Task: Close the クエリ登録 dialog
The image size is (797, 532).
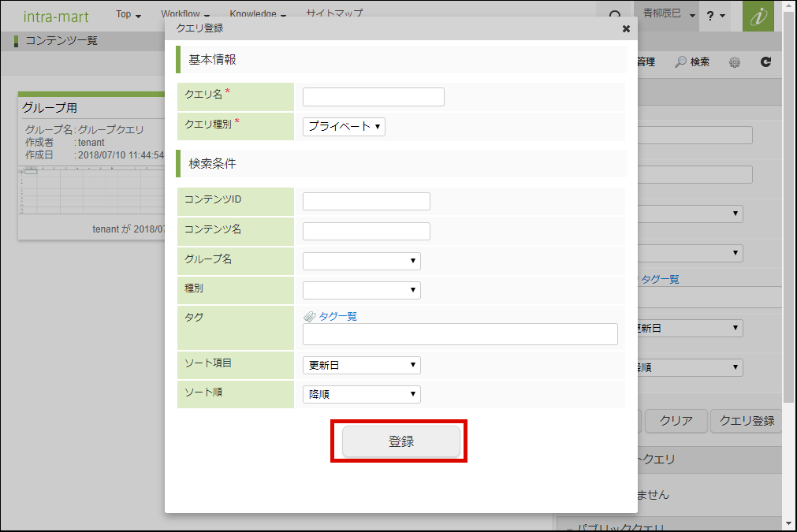Action: [626, 28]
